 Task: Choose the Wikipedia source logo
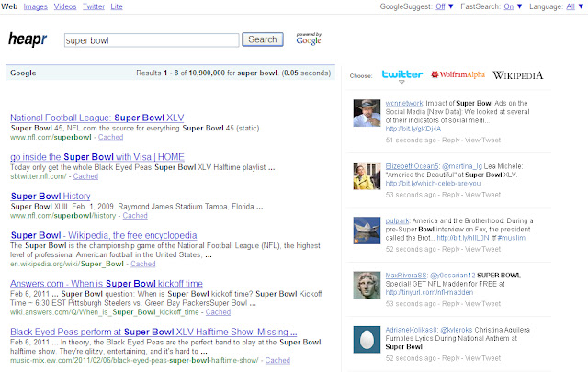pos(517,75)
